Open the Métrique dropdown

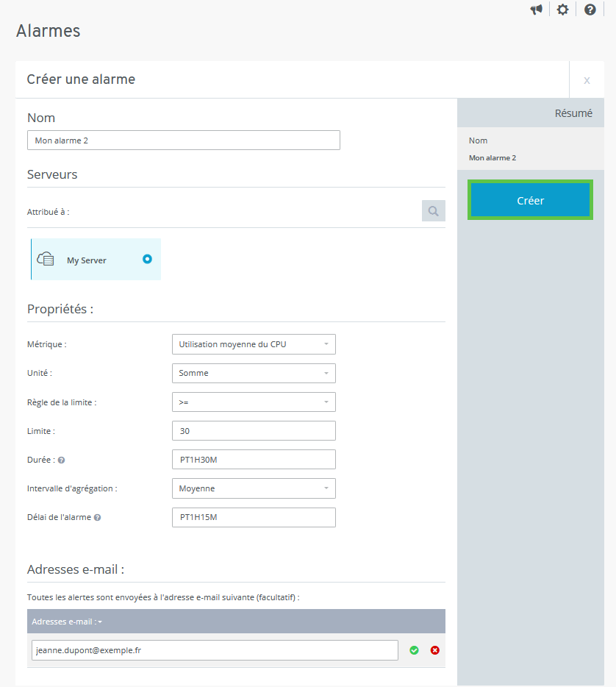[x=254, y=344]
